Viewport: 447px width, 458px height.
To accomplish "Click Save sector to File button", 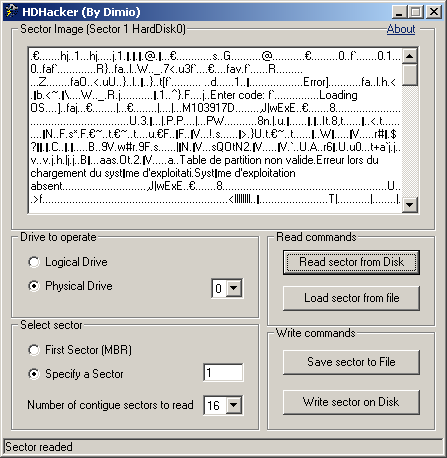I will [351, 362].
